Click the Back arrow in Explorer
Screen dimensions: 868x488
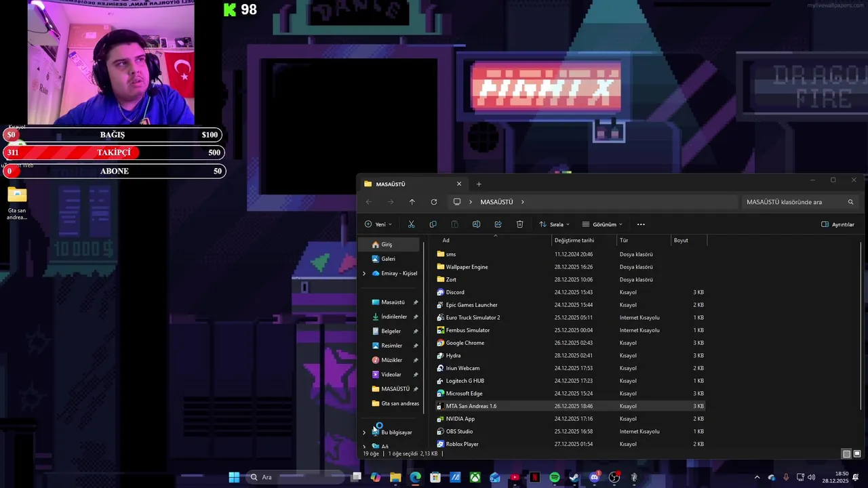368,202
